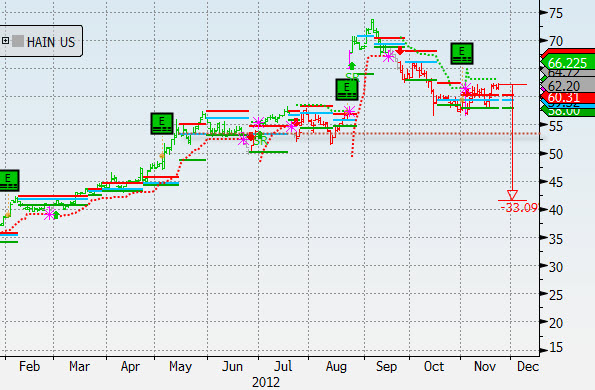The width and height of the screenshot is (595, 390).
Task: Click the 45 price axis label
Action: [x=556, y=182]
